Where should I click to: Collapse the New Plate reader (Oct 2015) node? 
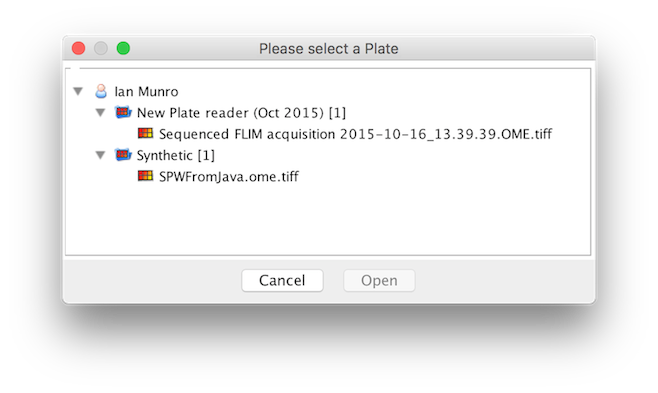pyautogui.click(x=100, y=112)
